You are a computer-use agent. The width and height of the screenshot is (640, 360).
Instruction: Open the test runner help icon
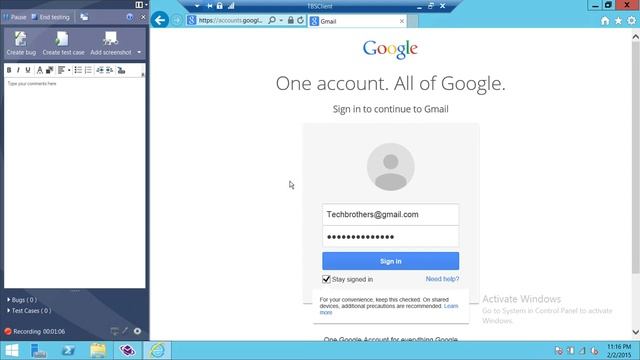[x=130, y=17]
